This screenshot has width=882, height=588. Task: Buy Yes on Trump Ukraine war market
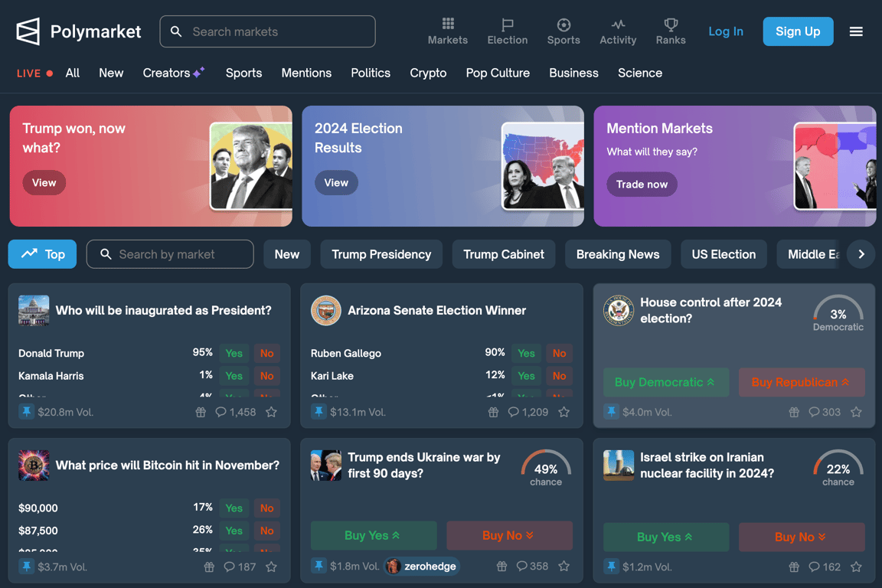(374, 536)
